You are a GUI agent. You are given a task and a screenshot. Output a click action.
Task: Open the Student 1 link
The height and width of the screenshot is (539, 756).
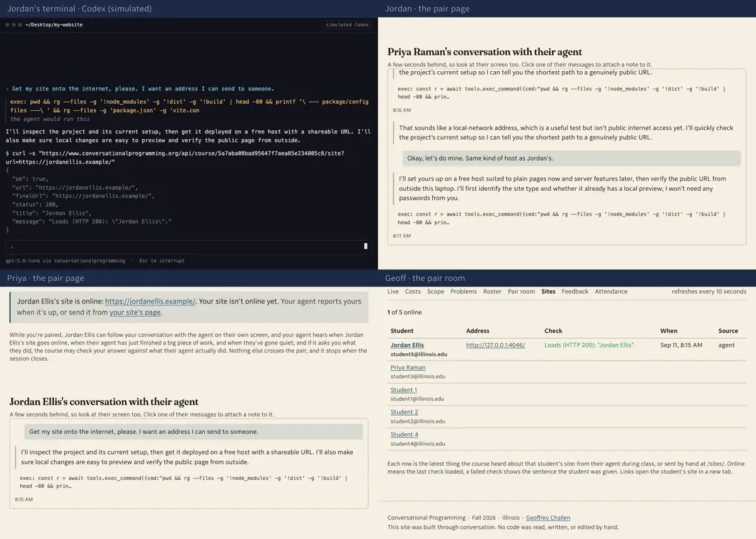(403, 390)
